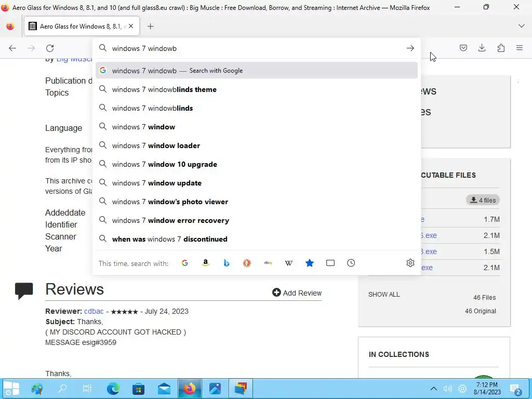Viewport: 532px width, 399px height.
Task: Open Save to Pocket button
Action: (463, 48)
